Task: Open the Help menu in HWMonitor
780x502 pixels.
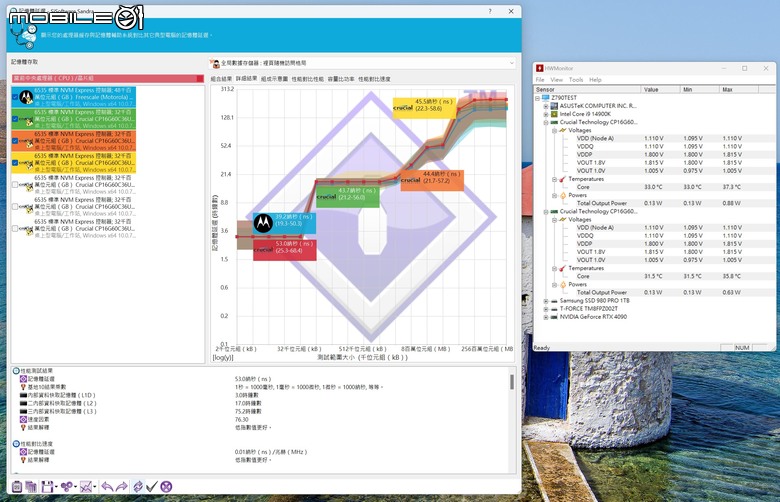Action: tap(595, 80)
